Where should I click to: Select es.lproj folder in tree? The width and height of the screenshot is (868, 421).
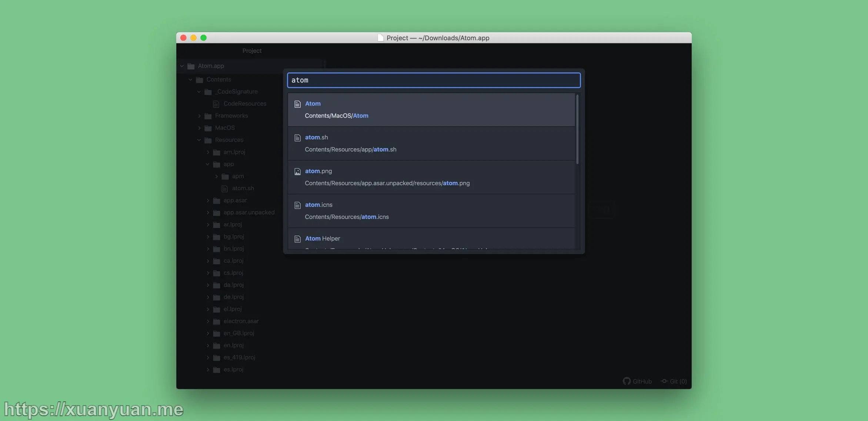233,369
